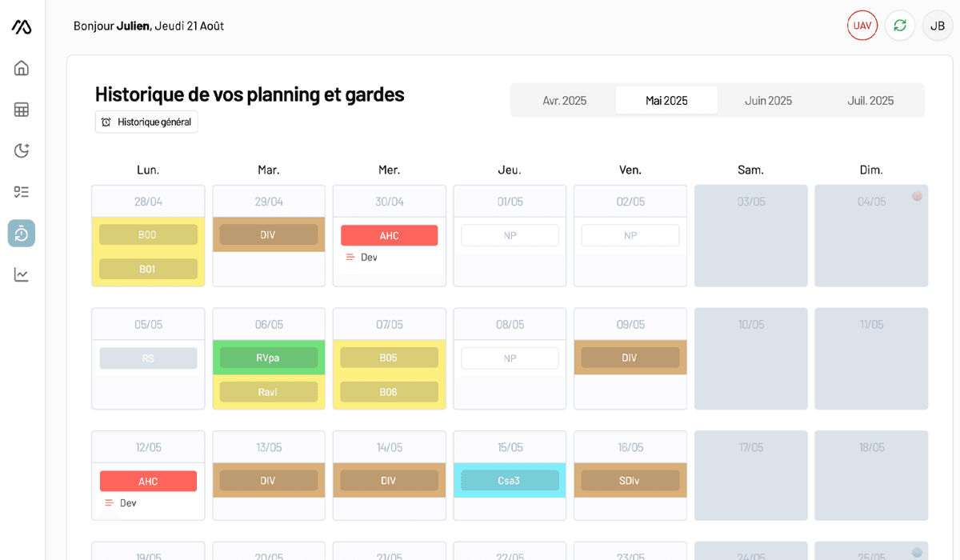Switch to the Avr. 2025 tab
Viewport: 960px width, 560px height.
pos(564,101)
